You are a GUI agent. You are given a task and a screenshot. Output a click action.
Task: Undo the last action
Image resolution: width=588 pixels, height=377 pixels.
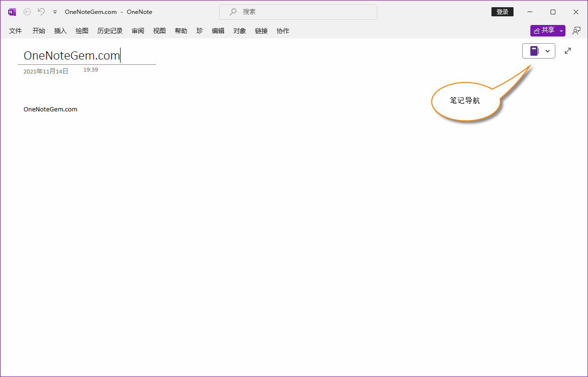pos(41,12)
